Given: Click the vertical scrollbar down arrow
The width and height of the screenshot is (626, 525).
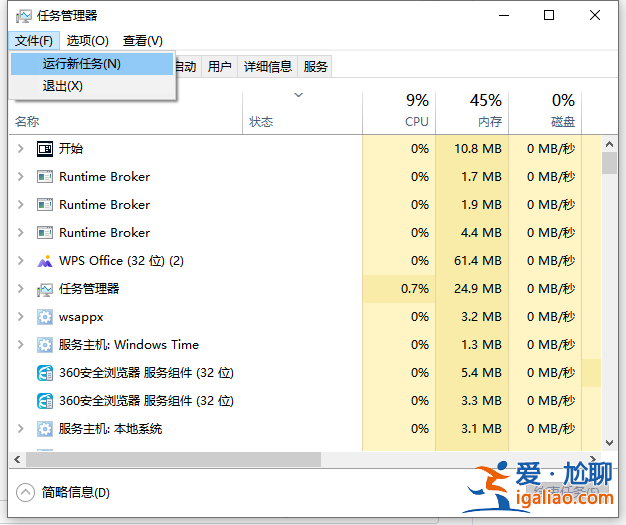Looking at the screenshot, I should click(x=609, y=443).
